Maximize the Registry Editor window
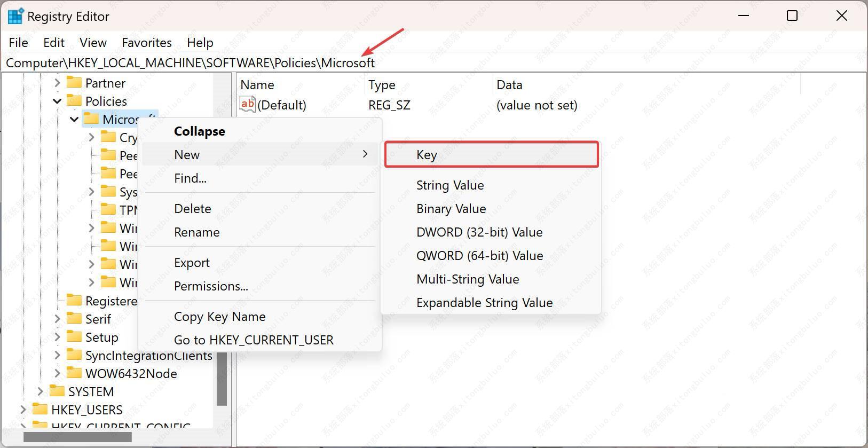868x448 pixels. click(792, 16)
